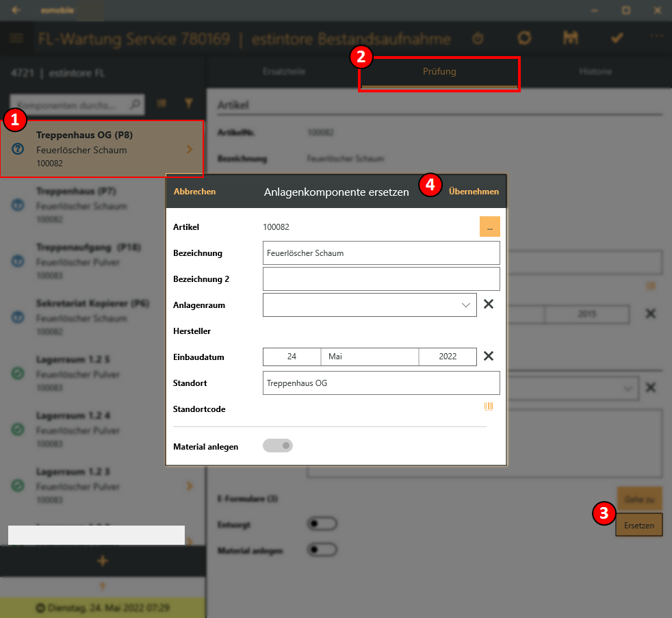
Task: Toggle Material anlegen switch in dialog
Action: (278, 446)
